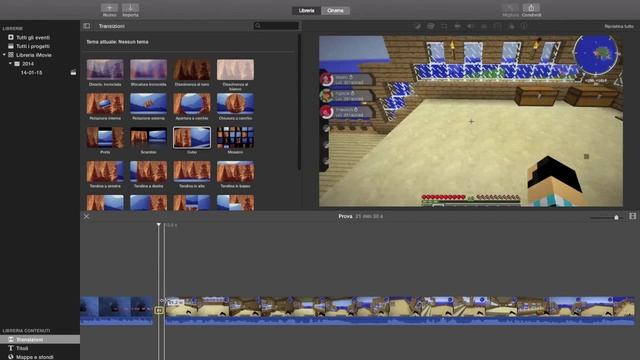This screenshot has width=640, height=360.
Task: Select the crop adjustment icon
Action: [x=444, y=26]
